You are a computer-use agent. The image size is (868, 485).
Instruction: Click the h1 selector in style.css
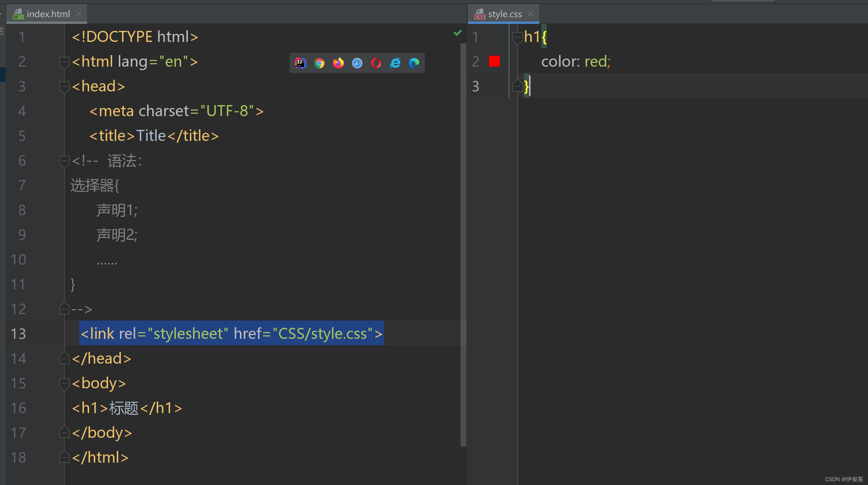tap(532, 37)
